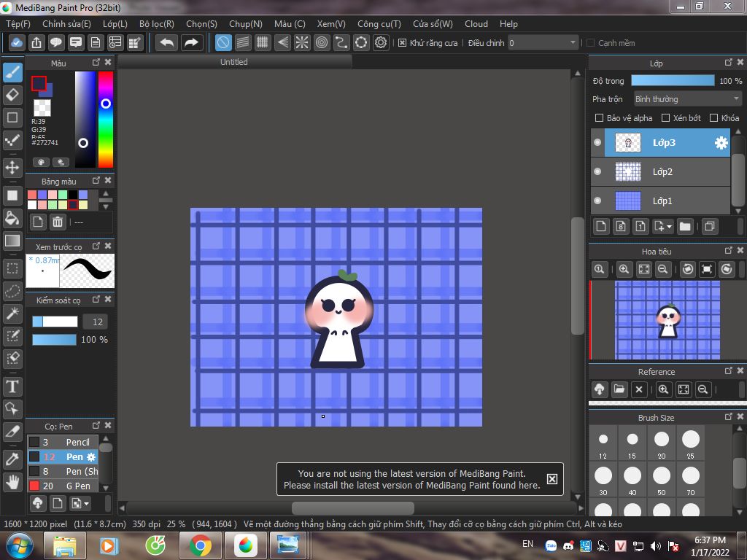
Task: Turn snap off with the Snap Off icon
Action: [x=223, y=43]
